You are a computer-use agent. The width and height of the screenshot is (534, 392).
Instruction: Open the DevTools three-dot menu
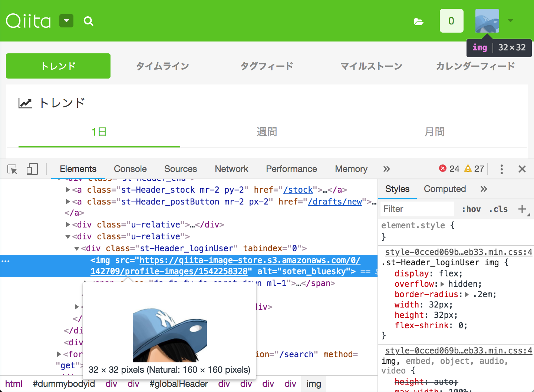pos(501,169)
